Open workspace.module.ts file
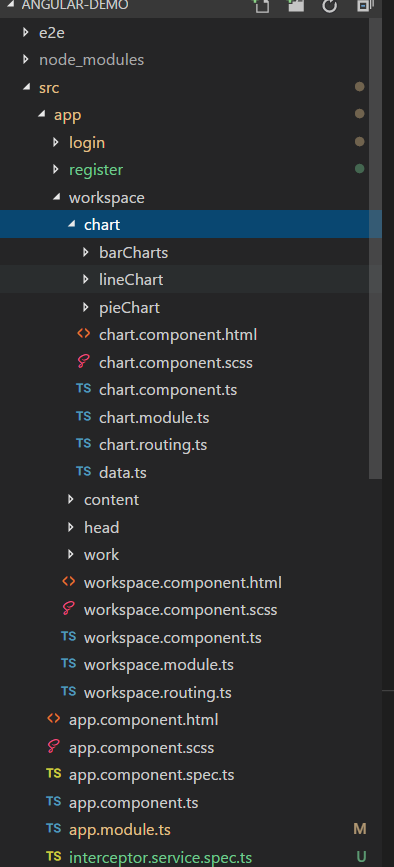Viewport: 394px width, 867px height. click(x=159, y=665)
